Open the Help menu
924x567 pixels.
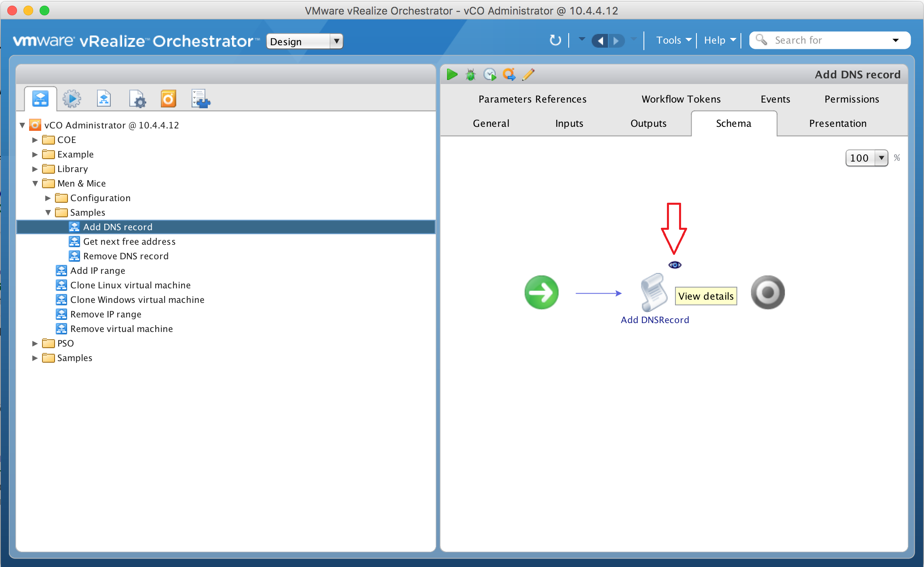point(720,40)
